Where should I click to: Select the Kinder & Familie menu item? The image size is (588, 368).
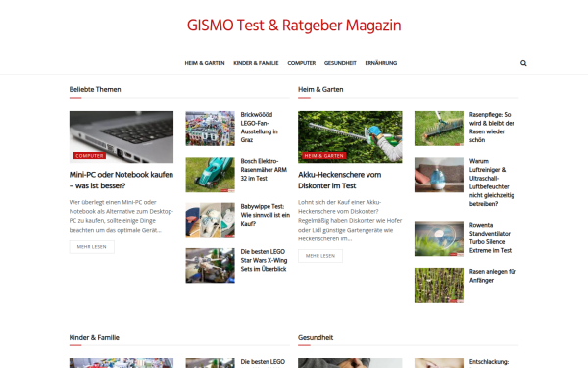256,63
